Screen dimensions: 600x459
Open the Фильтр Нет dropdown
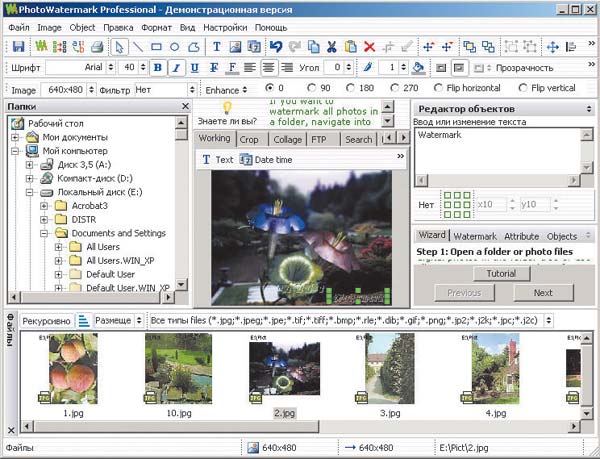[x=192, y=90]
